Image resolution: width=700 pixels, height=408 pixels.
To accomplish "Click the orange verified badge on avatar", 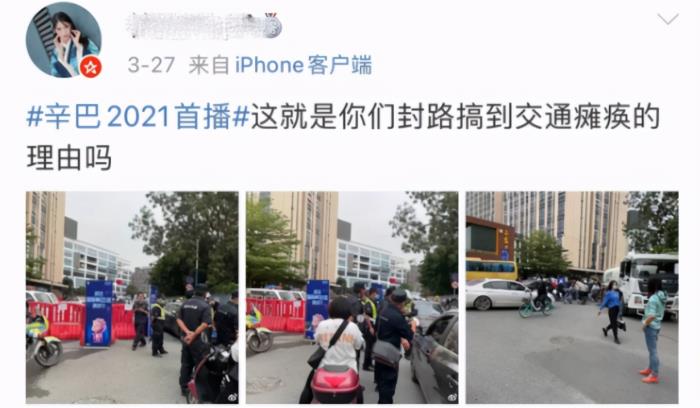I will click(x=91, y=67).
